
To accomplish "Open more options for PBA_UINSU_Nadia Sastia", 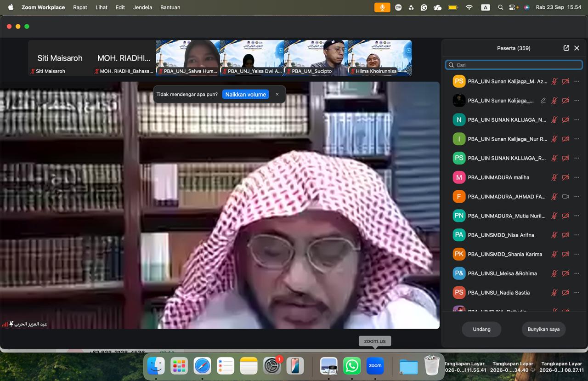I will click(x=577, y=292).
